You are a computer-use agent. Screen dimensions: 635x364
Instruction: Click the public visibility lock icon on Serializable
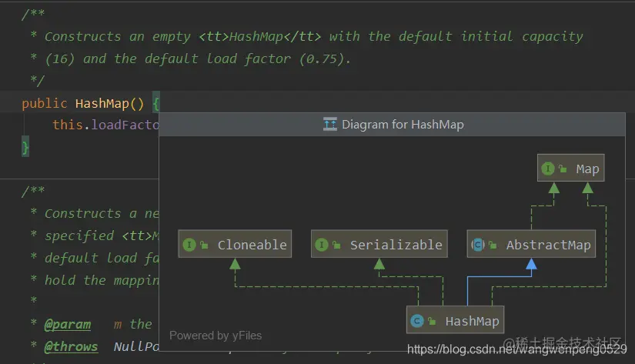coord(336,245)
